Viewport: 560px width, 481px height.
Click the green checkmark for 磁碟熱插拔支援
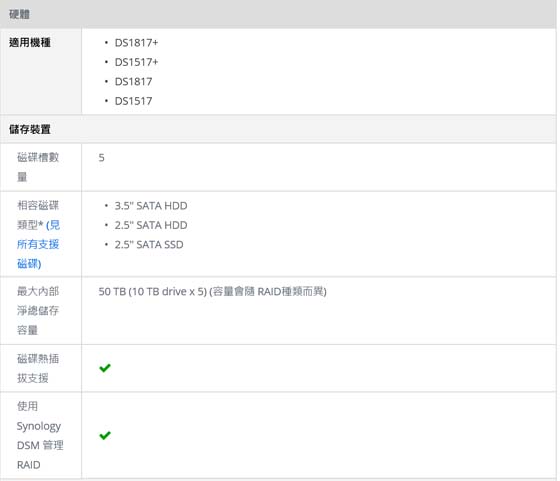pyautogui.click(x=105, y=368)
